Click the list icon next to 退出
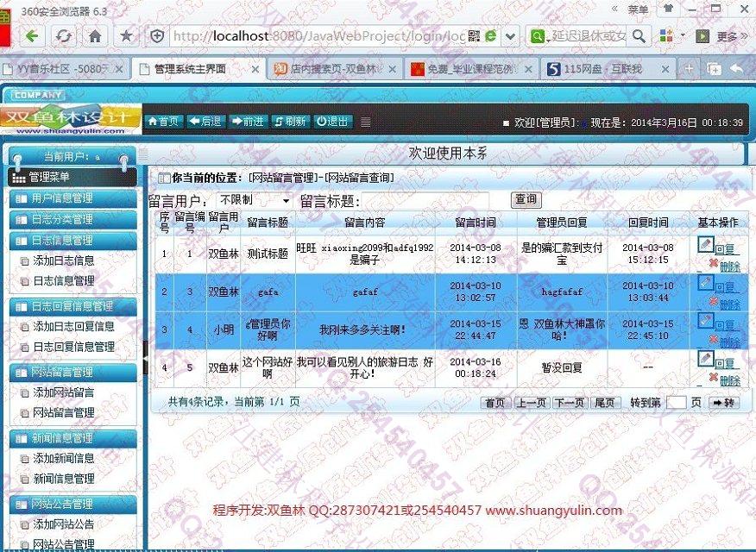Screen dimensions: 756x552 click(365, 122)
